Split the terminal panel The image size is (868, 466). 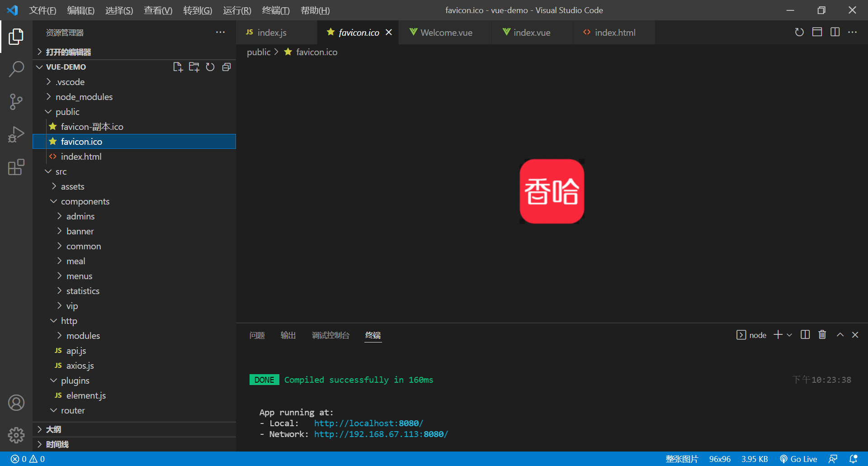click(x=805, y=334)
